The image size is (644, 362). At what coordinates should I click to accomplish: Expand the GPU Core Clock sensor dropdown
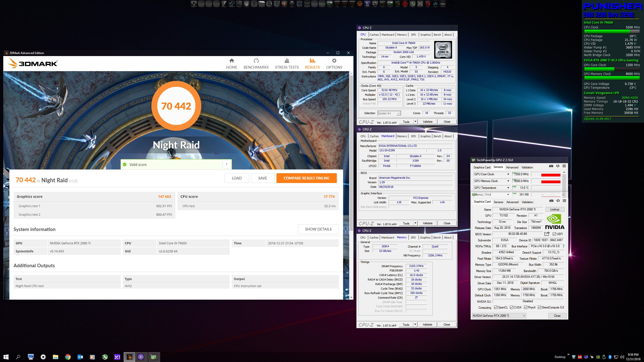point(508,174)
